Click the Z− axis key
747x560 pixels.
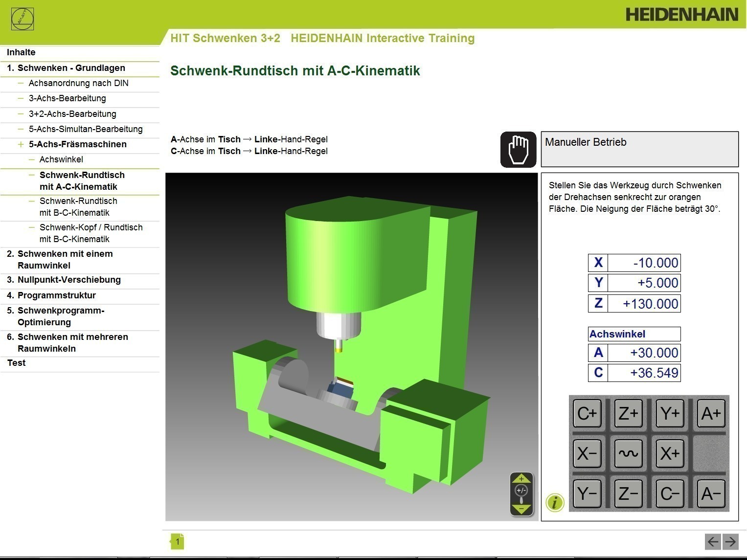coord(628,493)
